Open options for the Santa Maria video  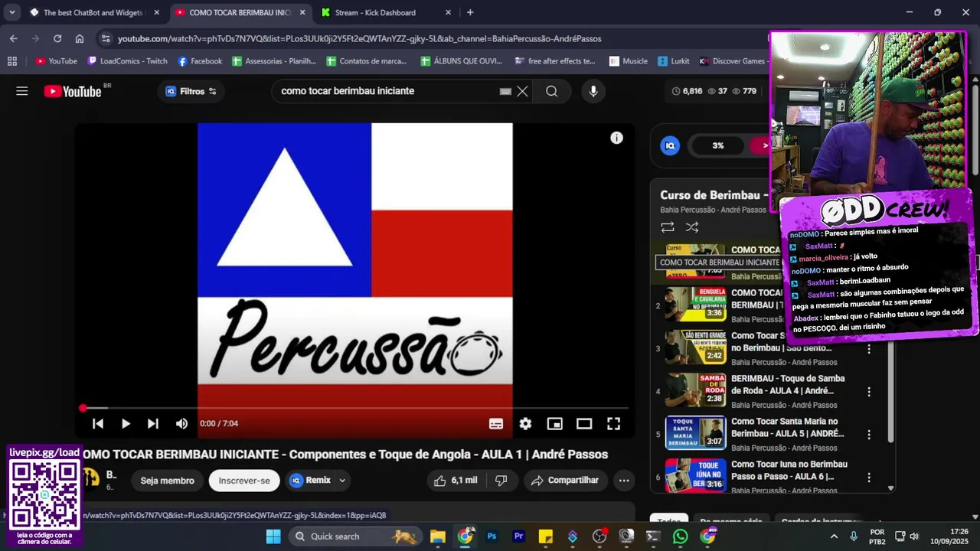point(869,435)
